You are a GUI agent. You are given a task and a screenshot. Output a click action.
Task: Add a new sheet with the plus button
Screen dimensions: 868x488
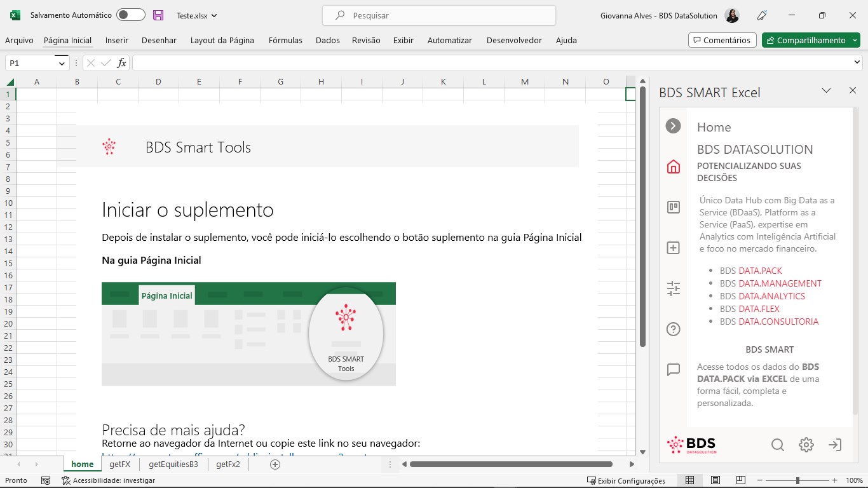click(275, 464)
